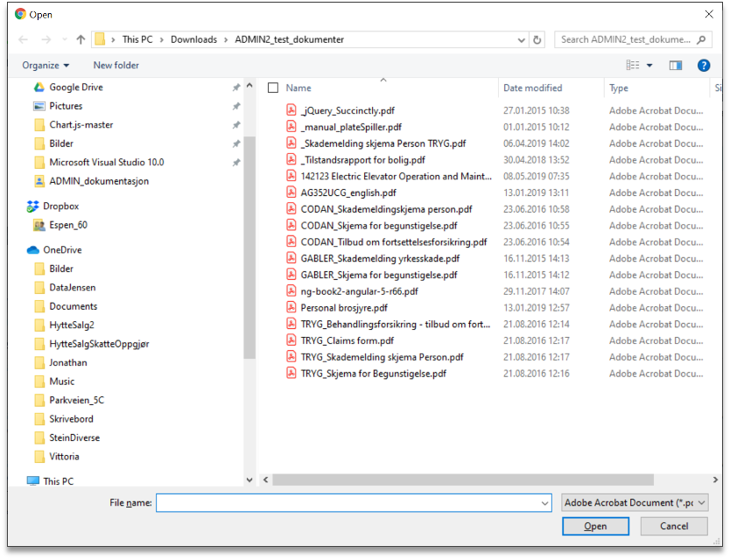
Task: Click the Up one level arrow
Action: coord(81,39)
